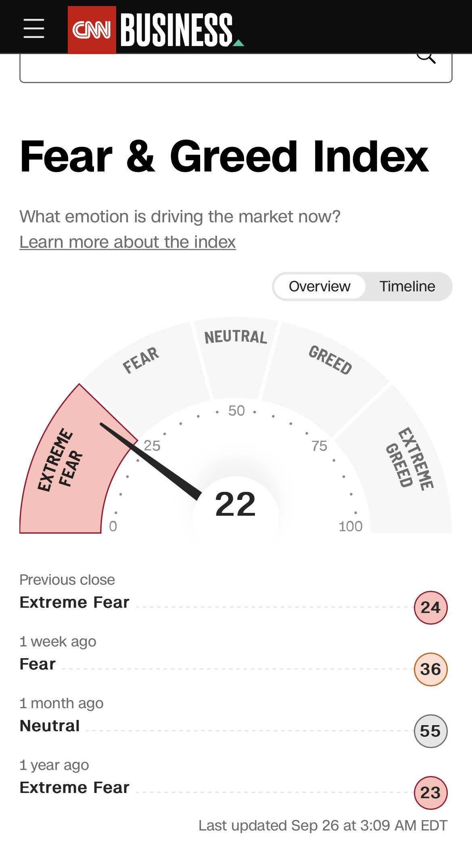Click the 1 week ago badge showing 36
This screenshot has width=472, height=868.
[x=430, y=669]
